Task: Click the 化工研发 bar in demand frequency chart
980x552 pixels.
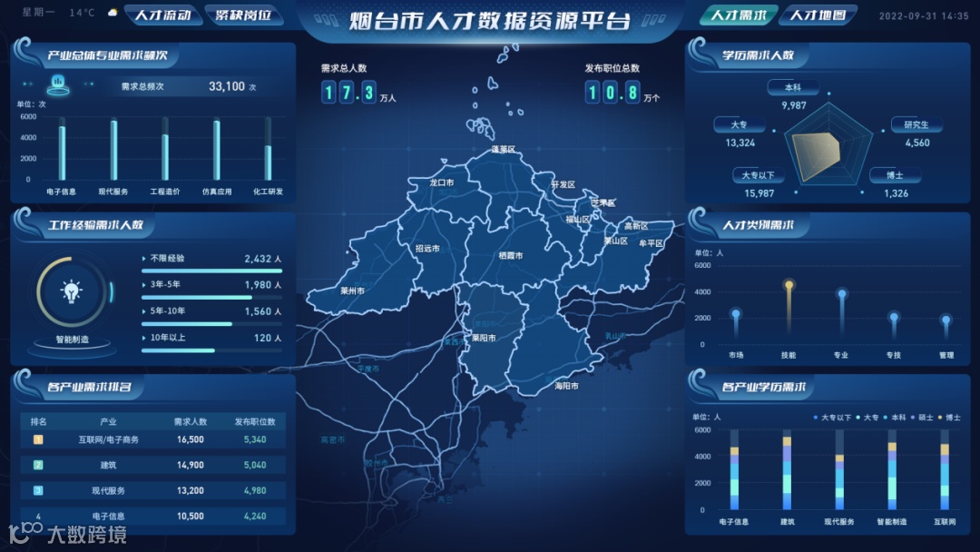Action: click(268, 163)
